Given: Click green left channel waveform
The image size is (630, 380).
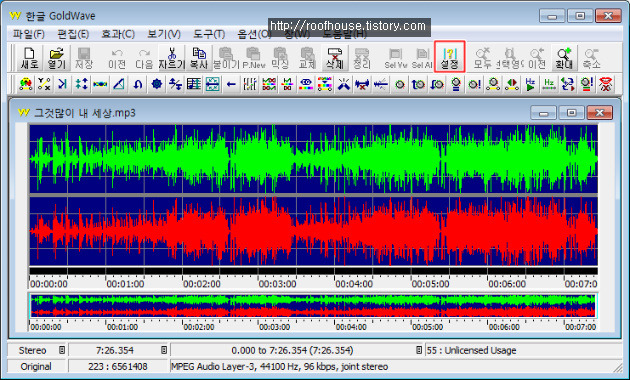Looking at the screenshot, I should (313, 159).
